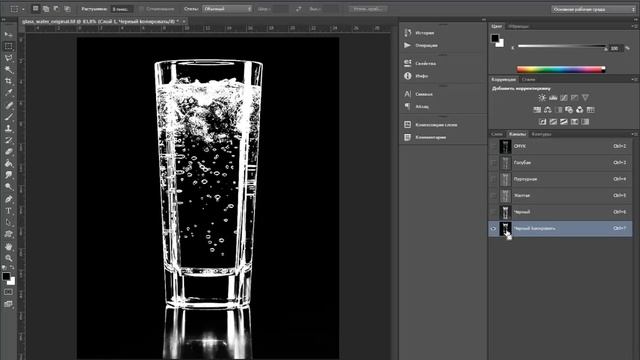Activate the glass_water_original document tab

click(x=100, y=21)
